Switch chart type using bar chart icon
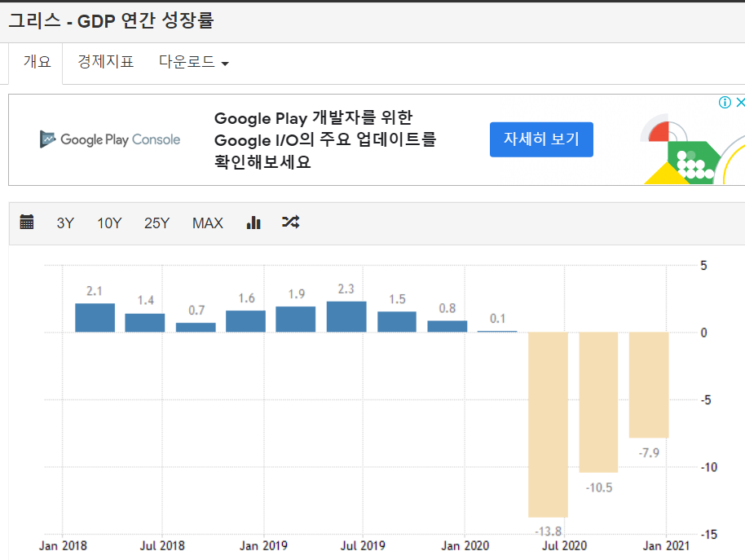Image resolution: width=745 pixels, height=560 pixels. 253,223
